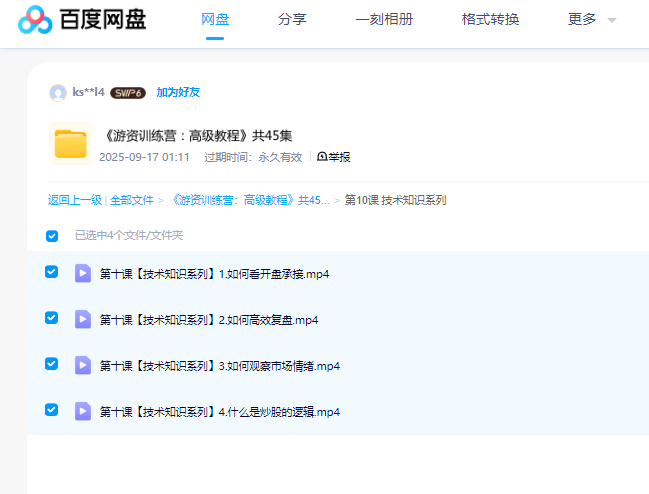The image size is (649, 494).
Task: Click the SVIP6 membership badge
Action: [x=128, y=93]
